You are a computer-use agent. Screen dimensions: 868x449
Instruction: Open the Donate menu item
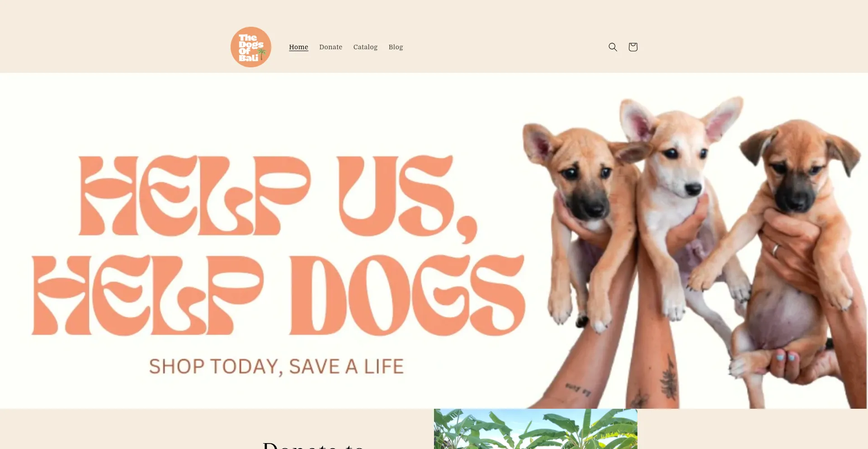(x=331, y=47)
